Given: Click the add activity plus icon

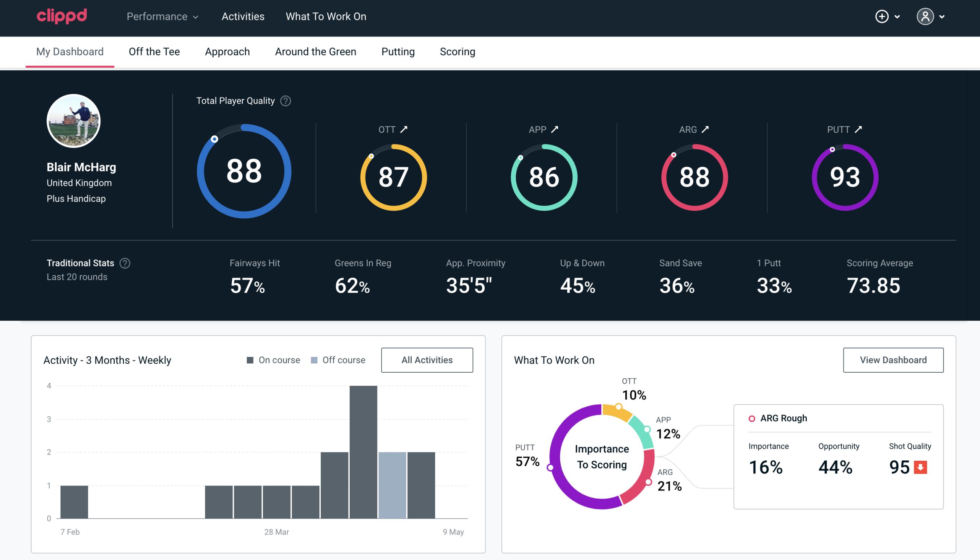Looking at the screenshot, I should (x=883, y=16).
